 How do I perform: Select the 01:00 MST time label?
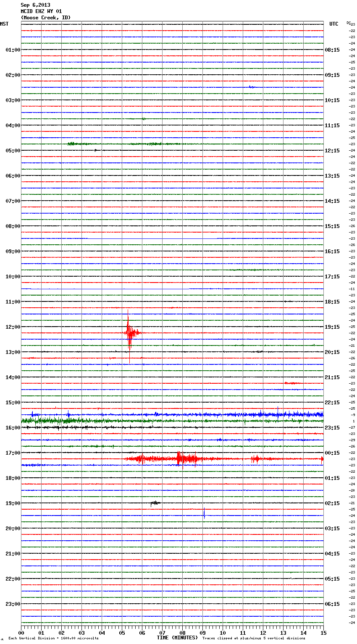tap(13, 50)
